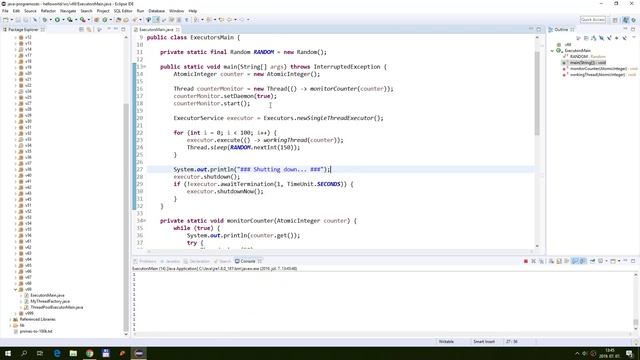The width and height of the screenshot is (640, 360).
Task: Click Remove Launch icon in Console
Action: pyautogui.click(x=533, y=261)
